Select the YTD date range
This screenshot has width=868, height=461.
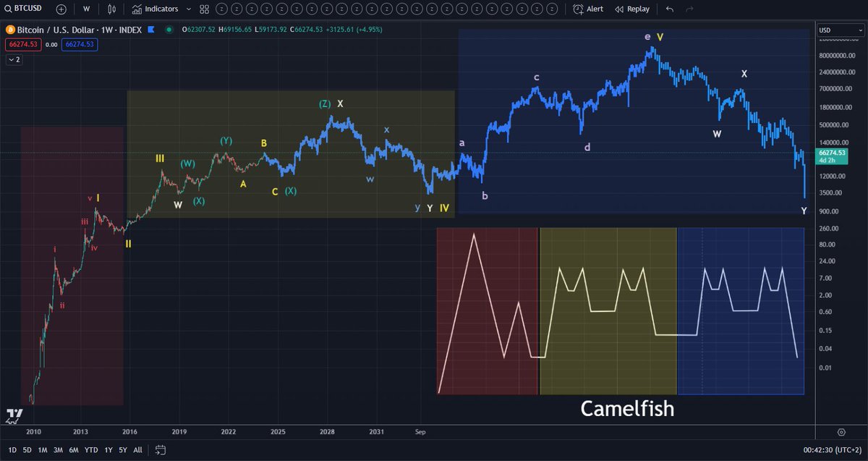[91, 450]
